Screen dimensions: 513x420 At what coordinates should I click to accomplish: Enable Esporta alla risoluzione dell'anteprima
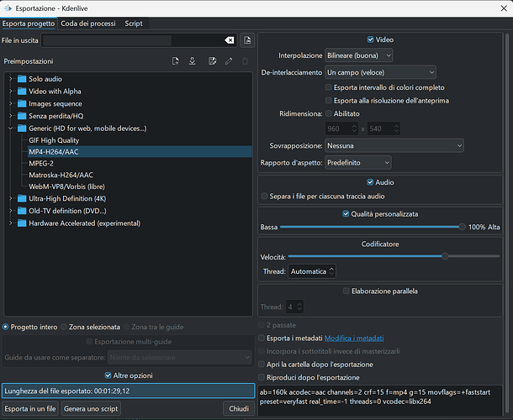click(x=328, y=100)
